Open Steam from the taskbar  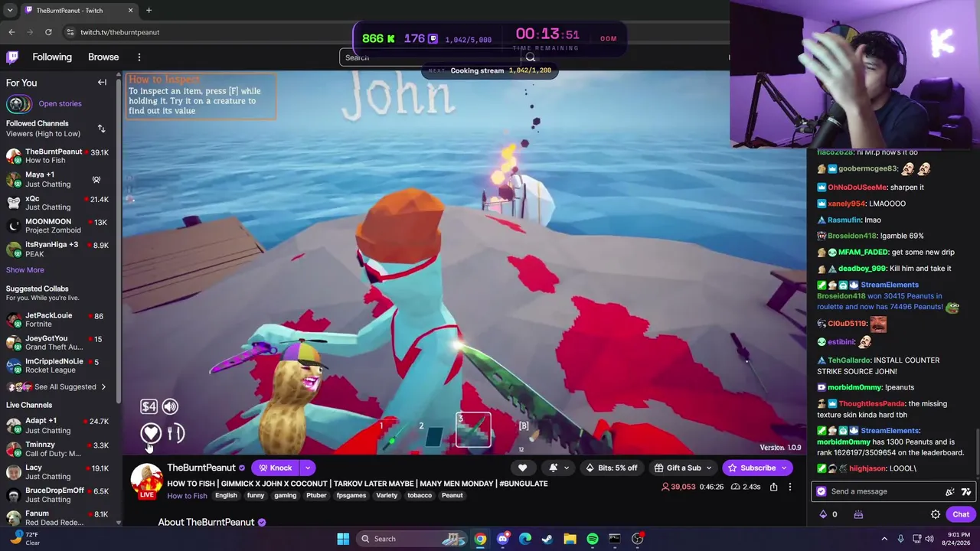[x=547, y=539]
